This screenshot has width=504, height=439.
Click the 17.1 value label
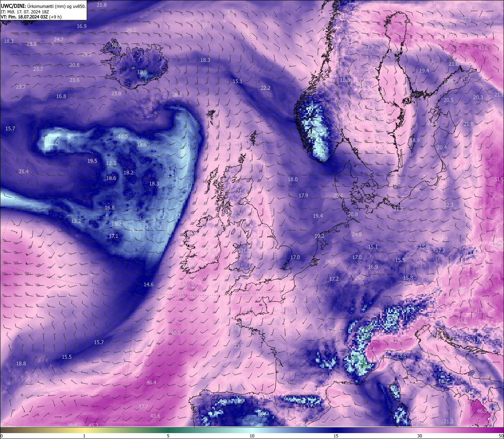pyautogui.click(x=113, y=236)
